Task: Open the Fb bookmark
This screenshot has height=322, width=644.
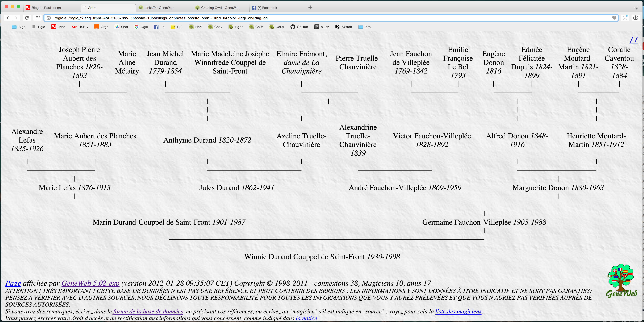Action: coord(159,27)
